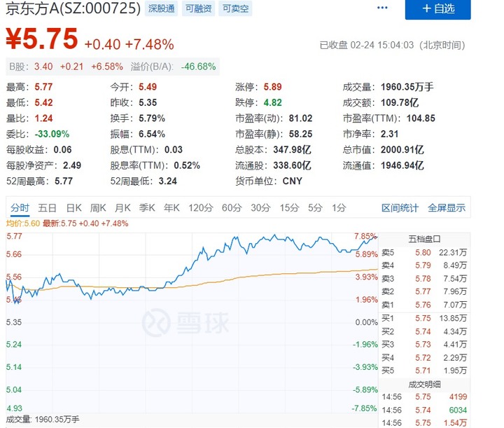
Task: Click the 五档盘口 header
Action: (x=424, y=239)
